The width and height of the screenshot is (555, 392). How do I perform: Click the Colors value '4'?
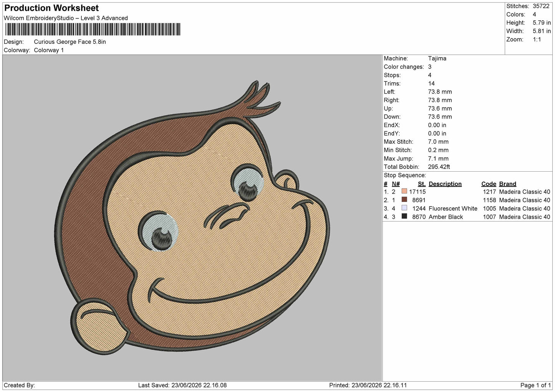pos(534,15)
